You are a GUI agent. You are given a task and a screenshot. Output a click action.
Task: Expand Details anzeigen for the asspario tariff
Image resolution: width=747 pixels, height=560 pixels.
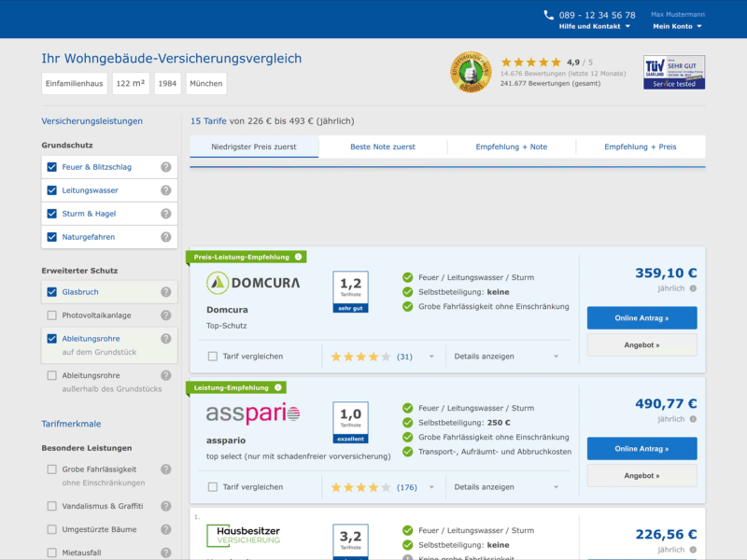[482, 486]
